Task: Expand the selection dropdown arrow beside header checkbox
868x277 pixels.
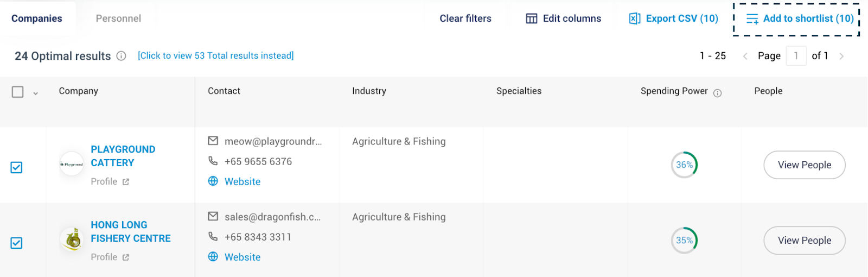Action: 36,93
